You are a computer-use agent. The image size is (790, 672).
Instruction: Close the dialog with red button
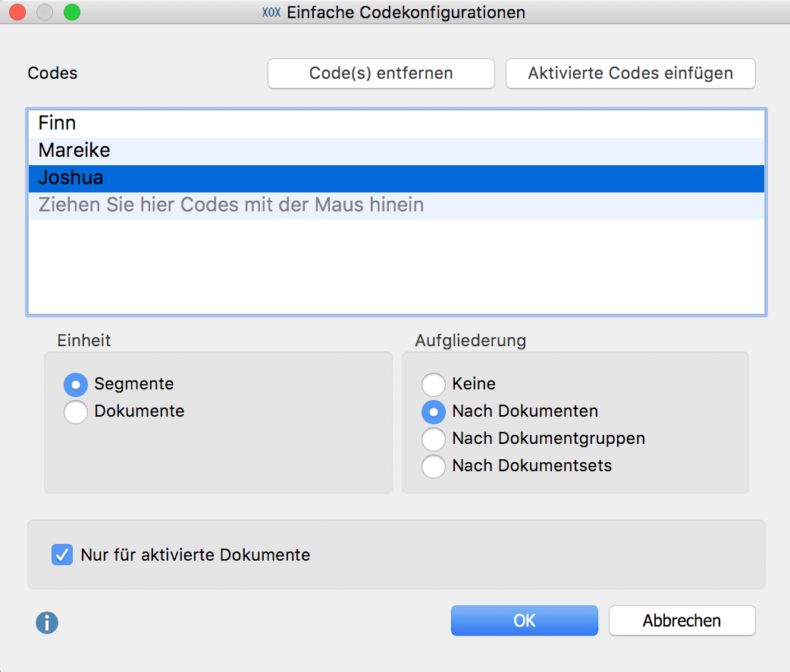(x=17, y=12)
